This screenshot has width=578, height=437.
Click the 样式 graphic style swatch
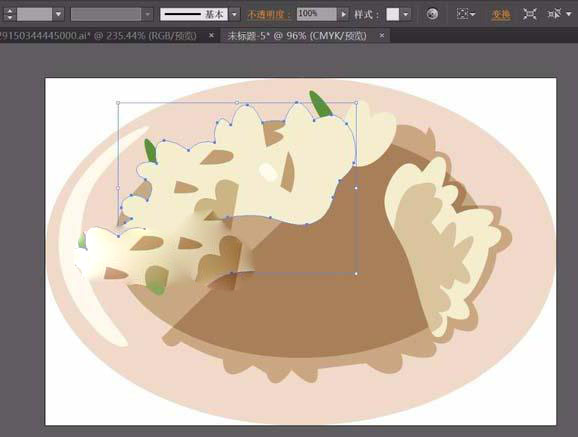point(393,14)
